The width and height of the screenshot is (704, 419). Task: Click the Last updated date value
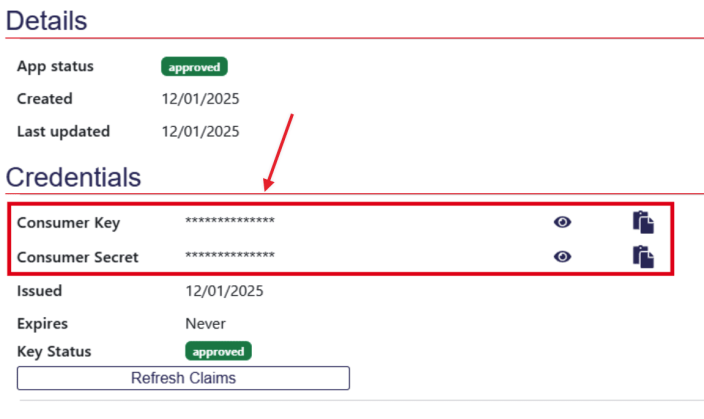pos(200,131)
